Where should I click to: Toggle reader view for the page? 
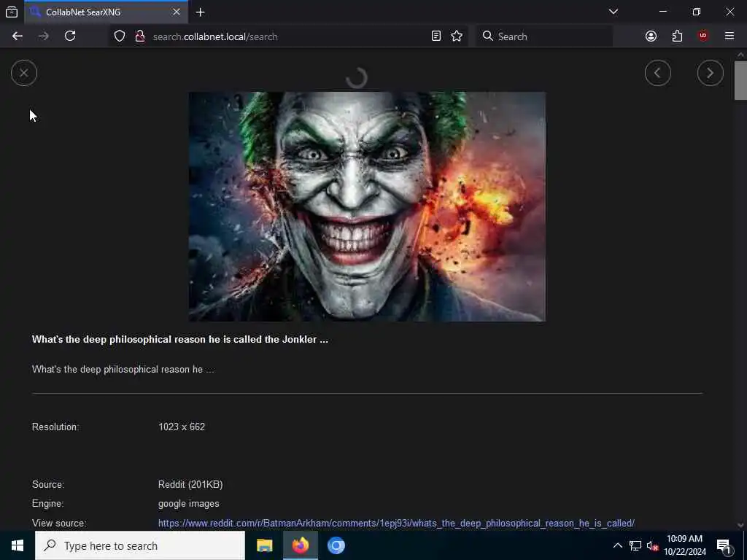(436, 36)
